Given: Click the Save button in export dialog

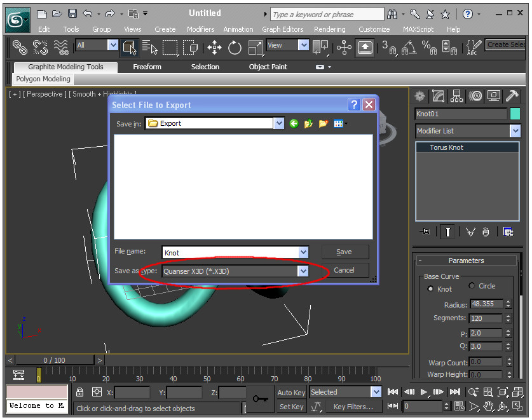Looking at the screenshot, I should pyautogui.click(x=344, y=252).
